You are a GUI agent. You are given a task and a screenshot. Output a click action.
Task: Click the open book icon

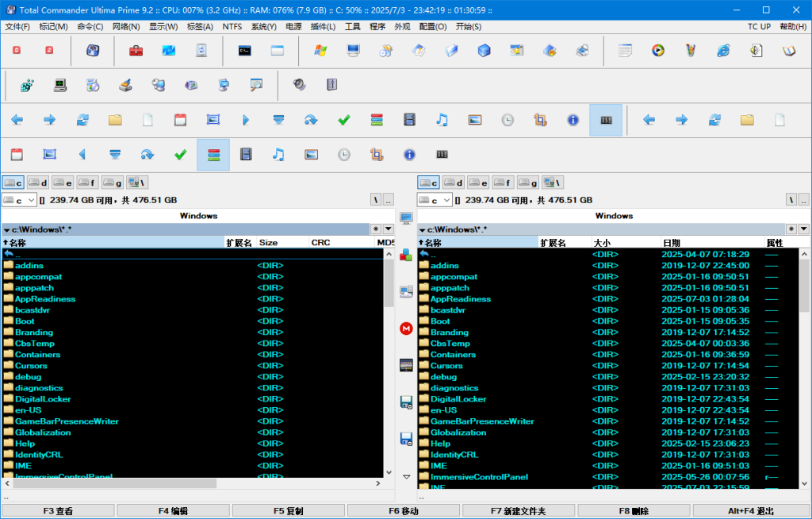pos(789,50)
